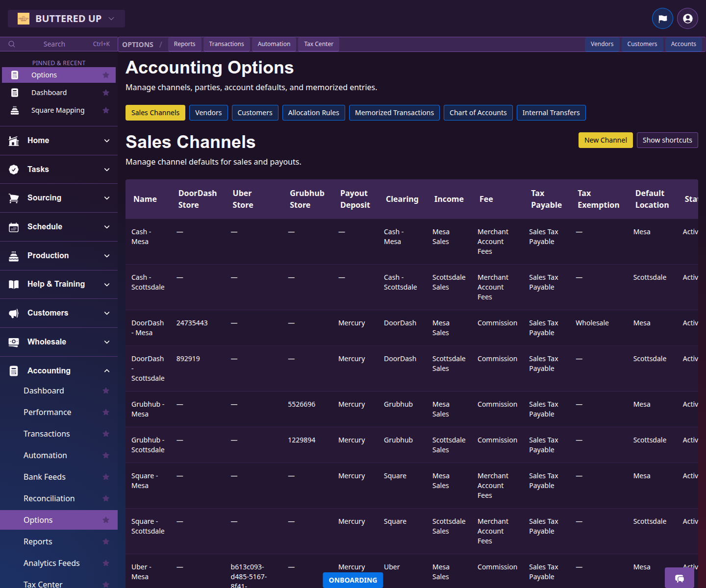Click the Schedule calendar icon
Viewport: 706px width, 588px height.
(13, 226)
